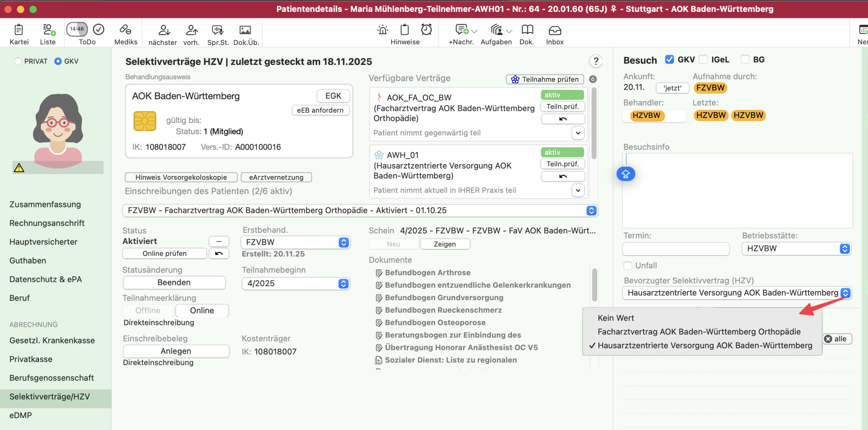This screenshot has width=868, height=430.
Task: Click the eEB anfordern button
Action: pyautogui.click(x=320, y=110)
